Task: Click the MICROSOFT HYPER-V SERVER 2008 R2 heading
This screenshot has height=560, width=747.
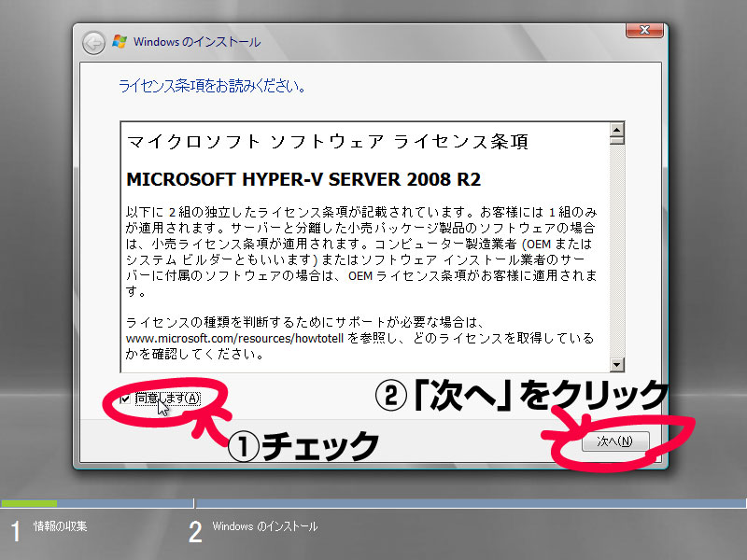Action: 303,179
